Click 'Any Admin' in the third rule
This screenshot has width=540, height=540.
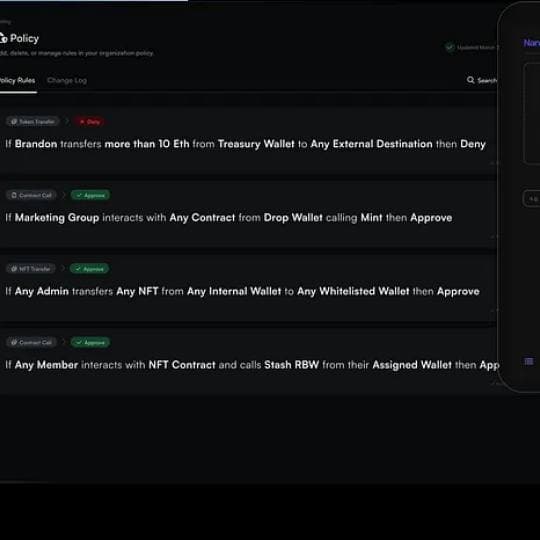pyautogui.click(x=42, y=291)
